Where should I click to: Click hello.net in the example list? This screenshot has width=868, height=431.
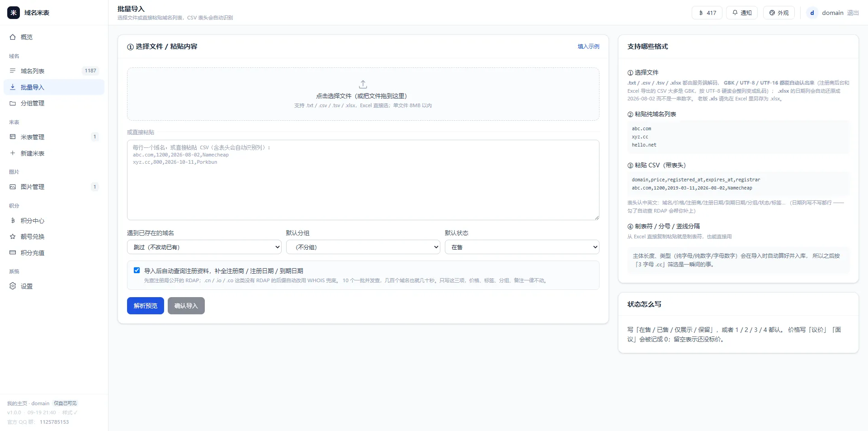[x=644, y=145]
